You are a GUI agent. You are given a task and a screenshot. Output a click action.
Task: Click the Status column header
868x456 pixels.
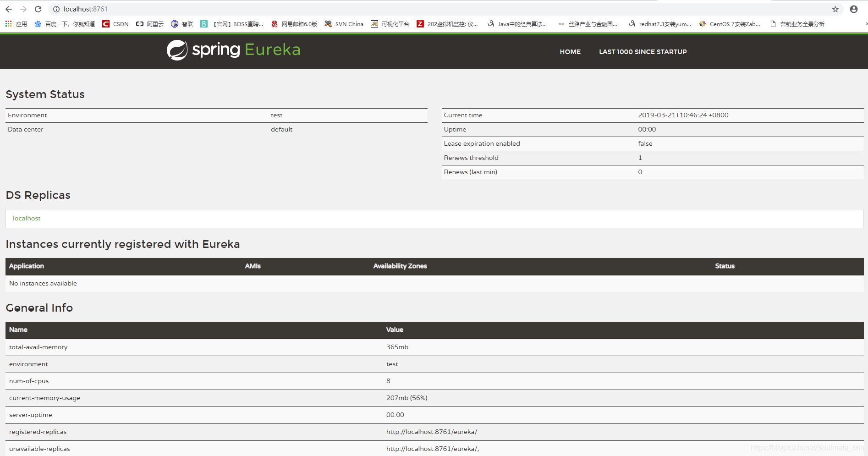pos(725,266)
